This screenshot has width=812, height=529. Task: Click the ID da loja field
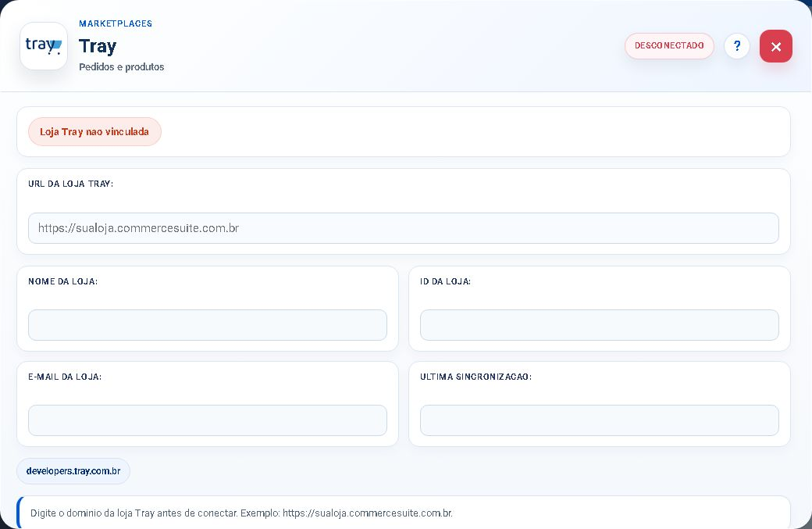[x=599, y=325]
